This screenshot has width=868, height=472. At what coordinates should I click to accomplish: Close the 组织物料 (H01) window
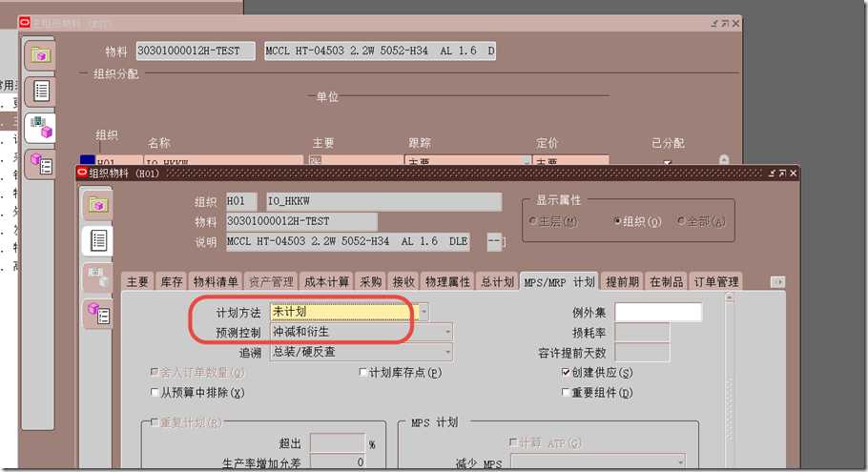tap(794, 174)
